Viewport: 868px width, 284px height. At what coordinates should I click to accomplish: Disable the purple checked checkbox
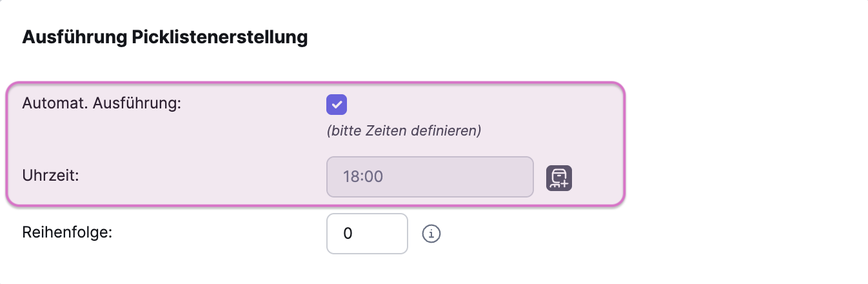tap(337, 105)
